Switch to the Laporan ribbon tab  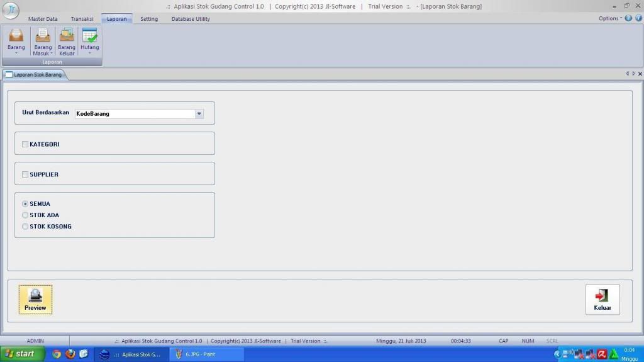116,19
